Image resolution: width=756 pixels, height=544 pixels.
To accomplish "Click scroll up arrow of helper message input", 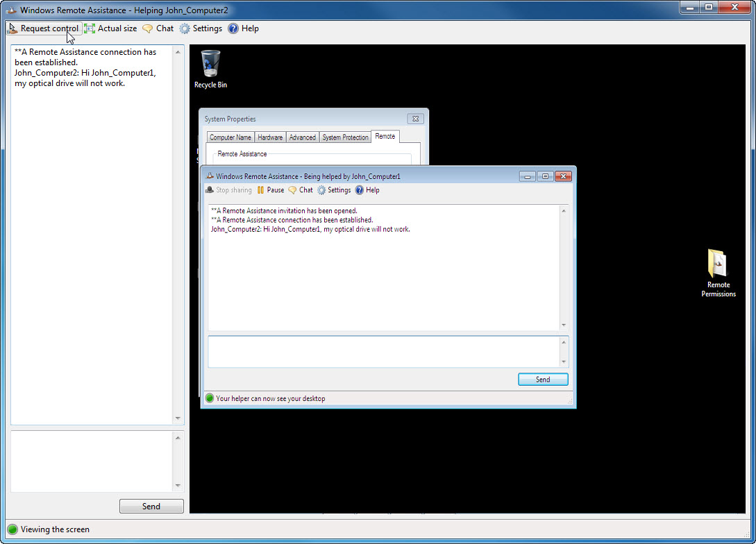I will click(178, 438).
